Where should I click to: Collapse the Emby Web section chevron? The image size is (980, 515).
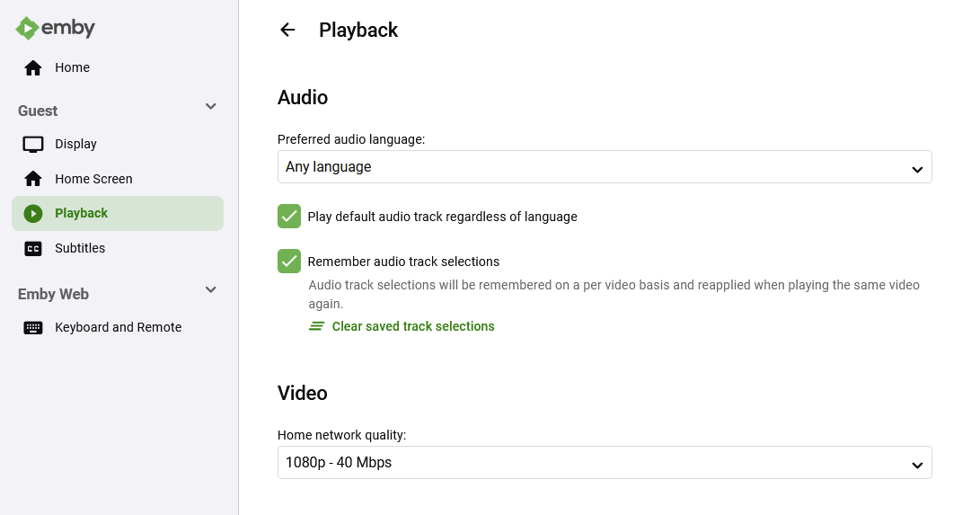click(211, 290)
